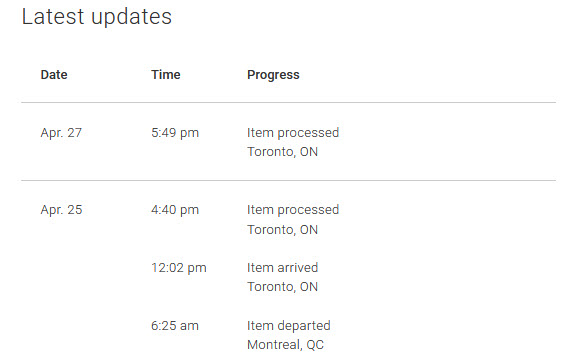Click Toronto, ON under Apr. 27 entry
This screenshot has height=362, width=584.
(282, 152)
